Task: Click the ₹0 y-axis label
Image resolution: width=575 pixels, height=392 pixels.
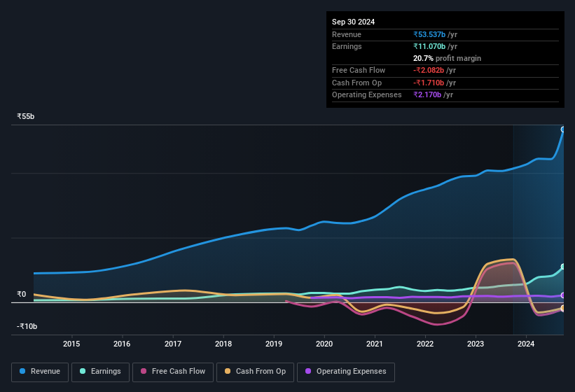Action: [x=21, y=294]
